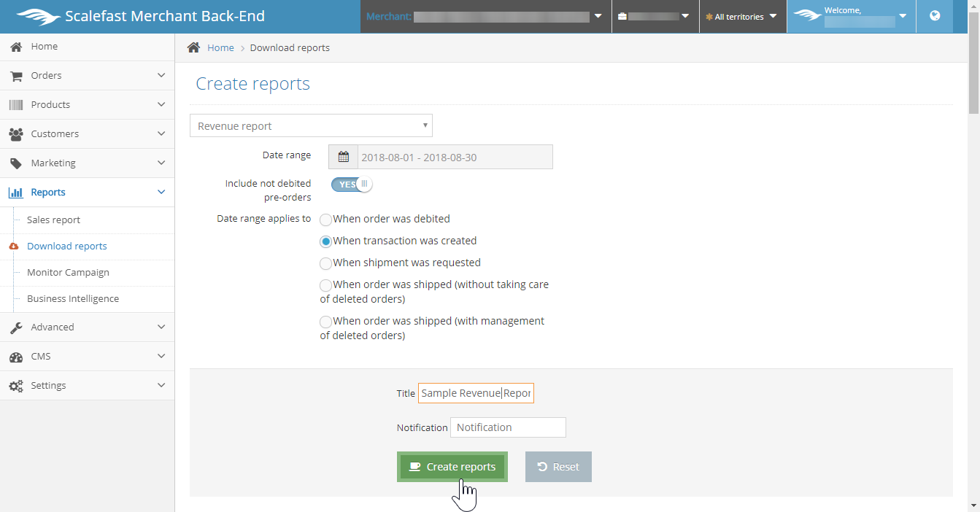Open Business Intelligence submenu item
Viewport: 980px width, 512px height.
click(72, 298)
